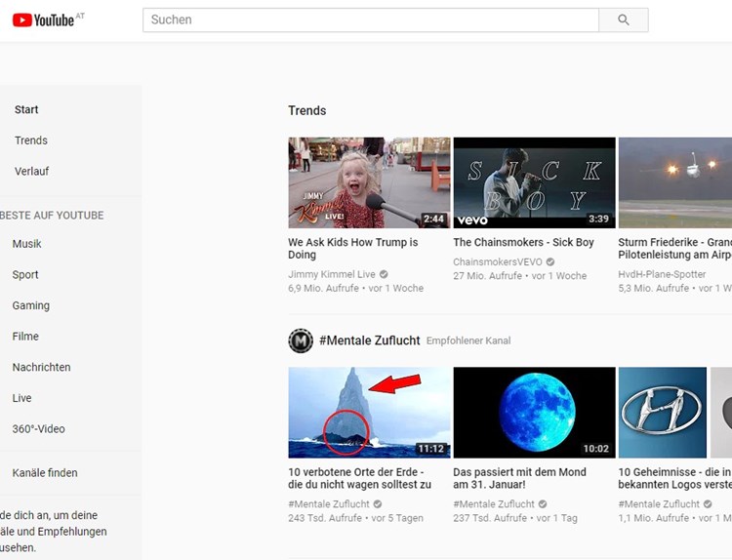The width and height of the screenshot is (732, 560).
Task: Click the 6,9 Mio. Aufrufe text
Action: click(x=323, y=289)
